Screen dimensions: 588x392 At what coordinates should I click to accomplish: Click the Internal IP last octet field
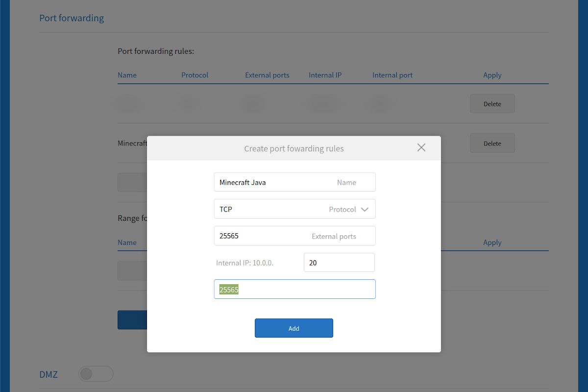[339, 262]
